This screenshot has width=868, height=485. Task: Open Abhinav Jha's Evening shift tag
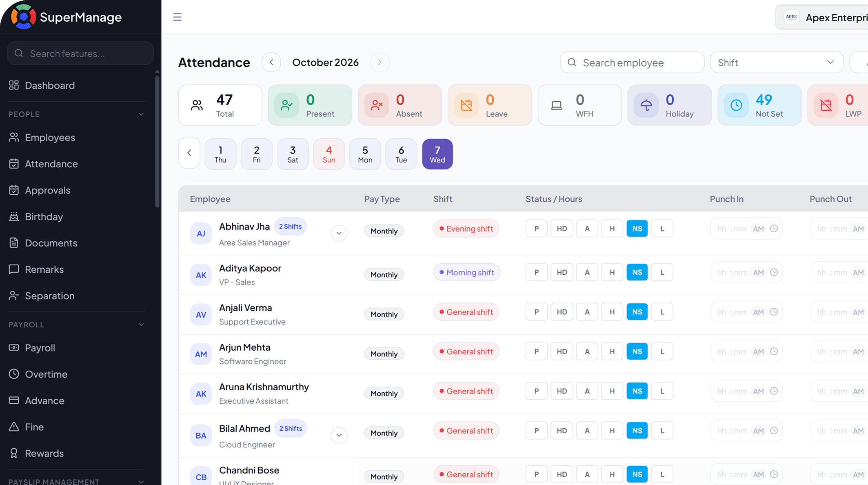[x=466, y=229]
